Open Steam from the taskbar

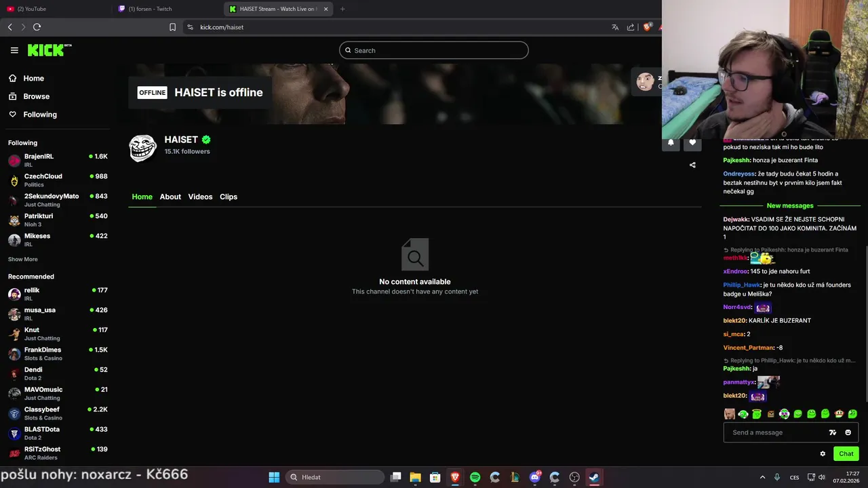(594, 477)
